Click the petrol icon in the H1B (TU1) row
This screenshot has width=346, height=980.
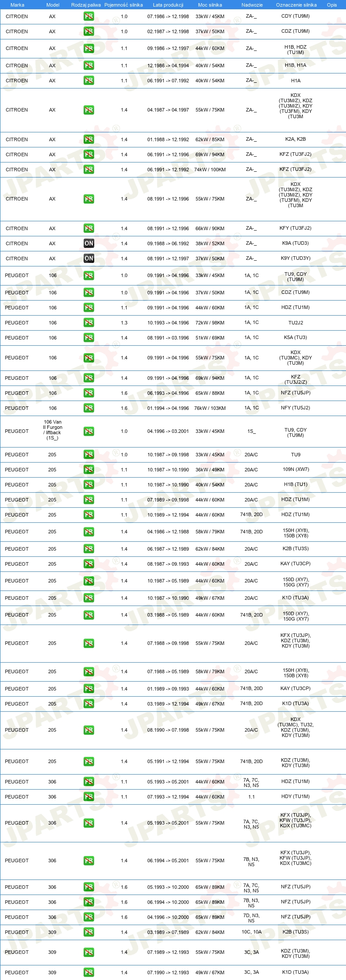click(89, 485)
